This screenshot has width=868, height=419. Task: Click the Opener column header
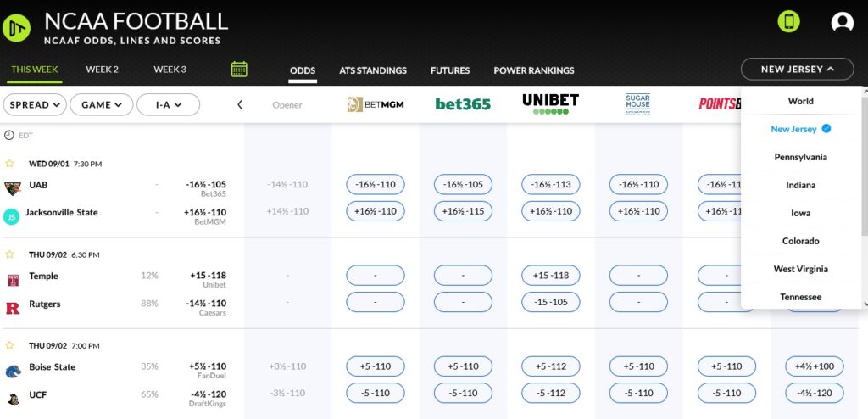pyautogui.click(x=287, y=105)
